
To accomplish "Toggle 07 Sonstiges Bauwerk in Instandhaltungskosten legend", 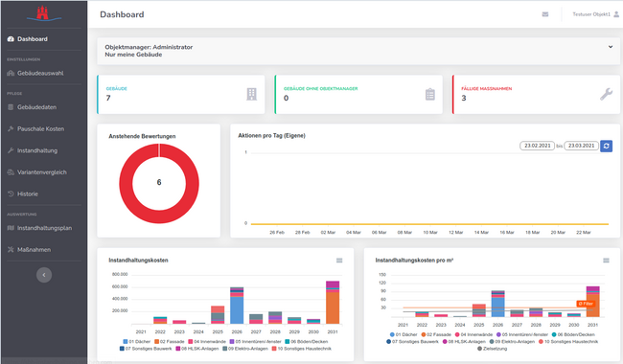I will coord(146,349).
